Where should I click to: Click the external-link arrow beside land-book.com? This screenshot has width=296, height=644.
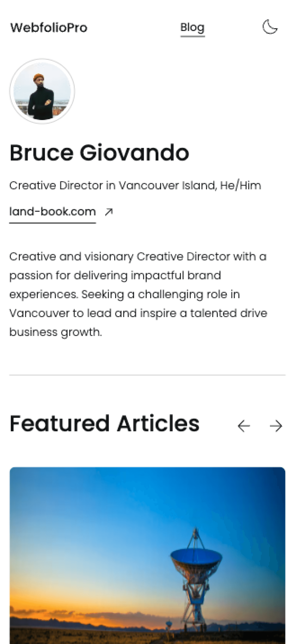[109, 212]
